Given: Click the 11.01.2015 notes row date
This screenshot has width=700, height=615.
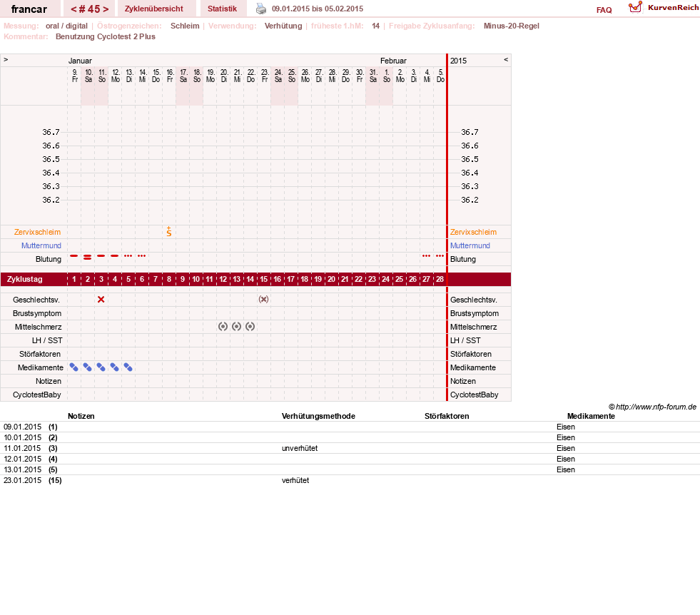Looking at the screenshot, I should pos(22,448).
